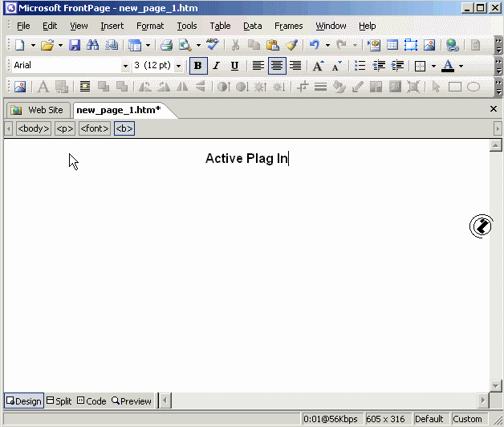Toggle Italic formatting

click(x=216, y=66)
